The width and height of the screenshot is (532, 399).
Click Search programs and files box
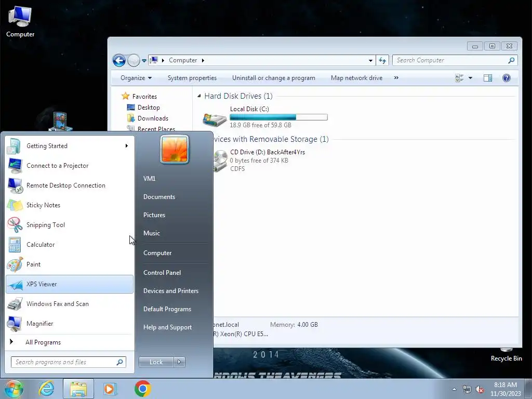coord(69,362)
